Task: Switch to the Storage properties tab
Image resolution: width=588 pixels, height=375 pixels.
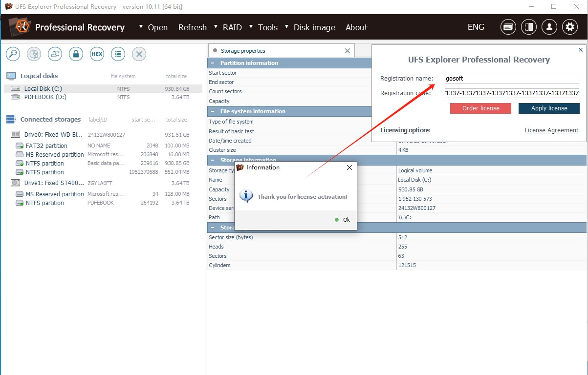Action: pyautogui.click(x=281, y=51)
